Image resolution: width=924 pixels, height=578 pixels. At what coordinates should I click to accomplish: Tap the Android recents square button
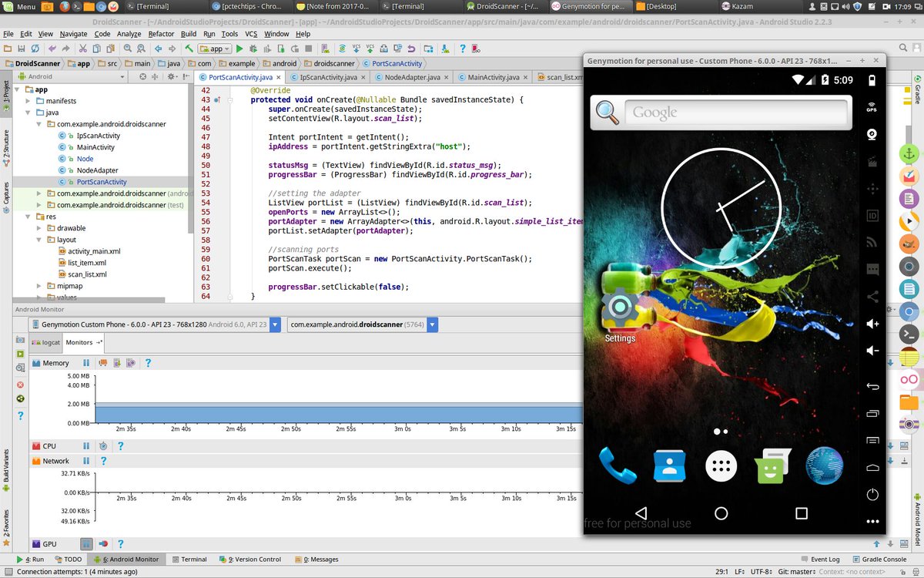pyautogui.click(x=801, y=512)
